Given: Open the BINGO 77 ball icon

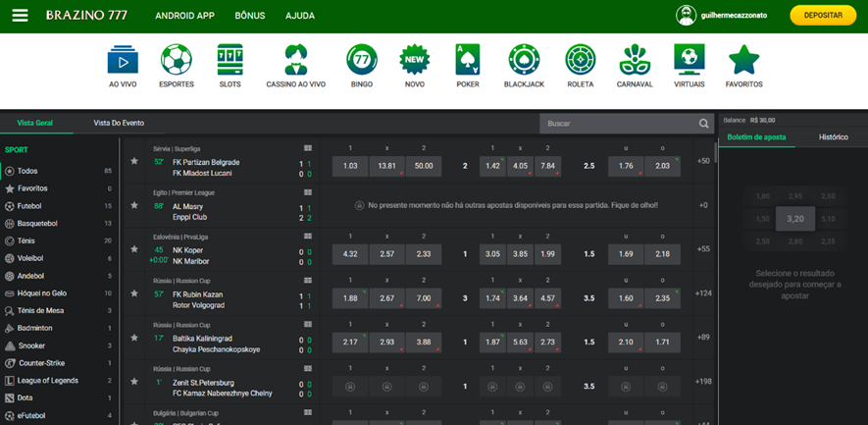Looking at the screenshot, I should click(x=362, y=60).
